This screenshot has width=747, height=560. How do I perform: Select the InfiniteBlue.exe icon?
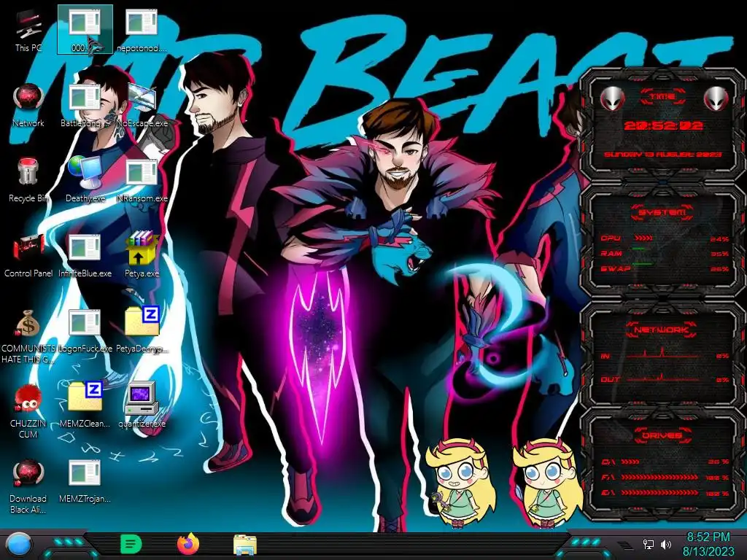tap(85, 256)
